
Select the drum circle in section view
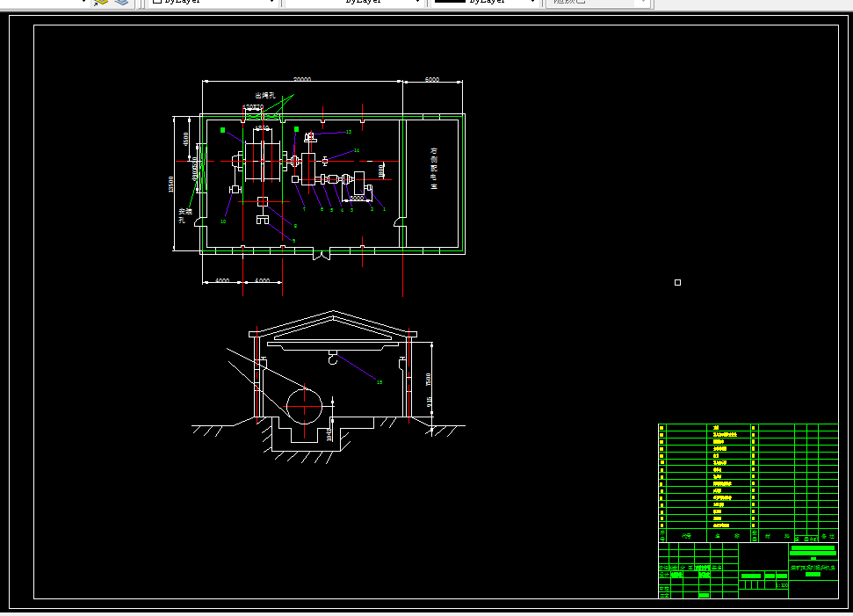pos(304,406)
